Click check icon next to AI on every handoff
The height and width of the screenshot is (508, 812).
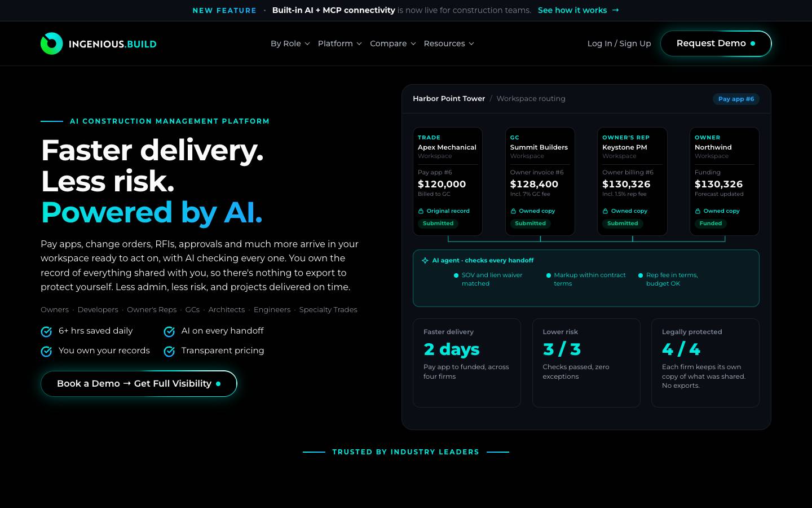(x=169, y=331)
